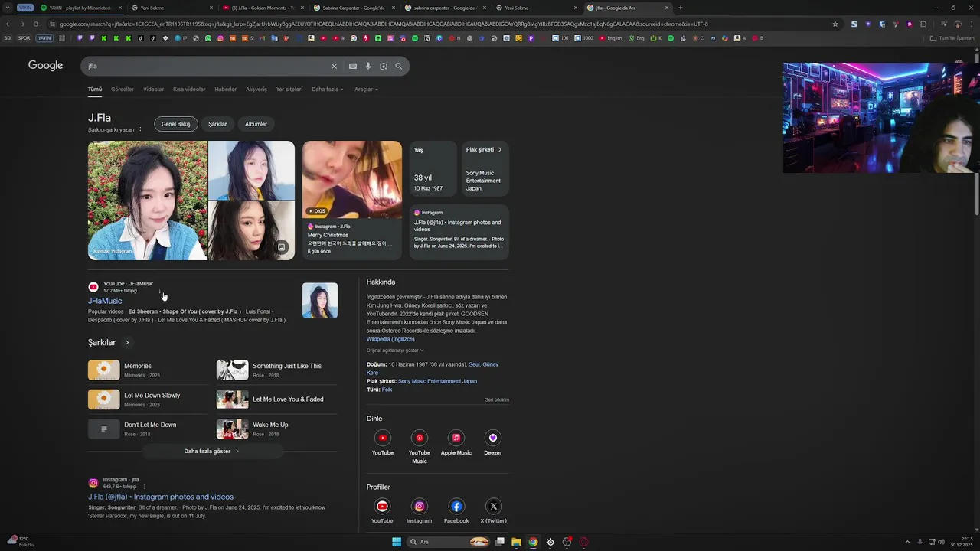Open the song Memories

[x=149, y=370]
